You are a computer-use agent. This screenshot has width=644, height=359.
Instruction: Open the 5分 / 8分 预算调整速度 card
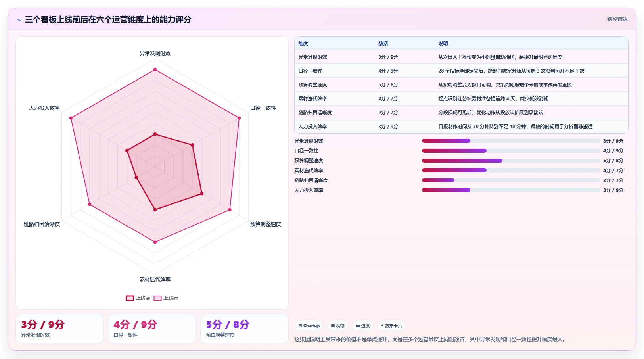244,328
